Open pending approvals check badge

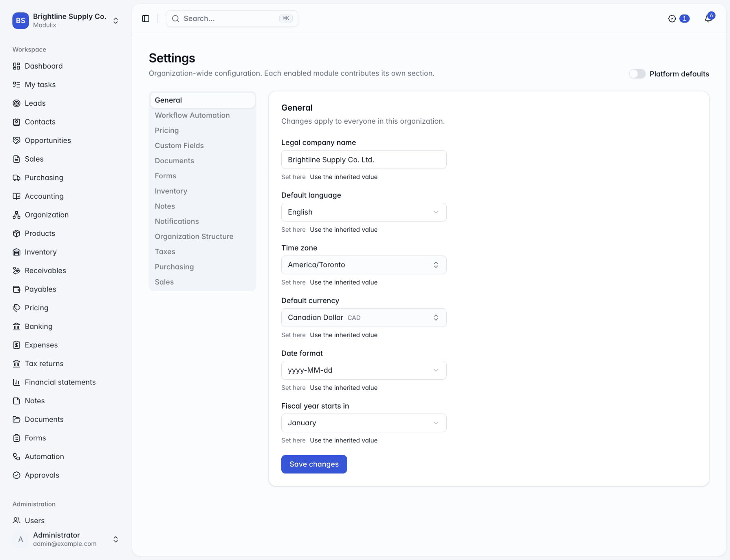[679, 19]
